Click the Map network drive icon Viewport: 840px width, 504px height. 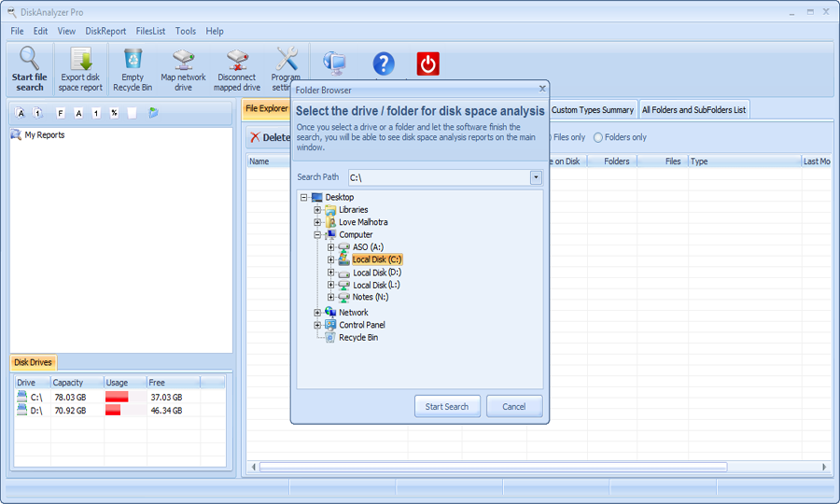[x=183, y=60]
